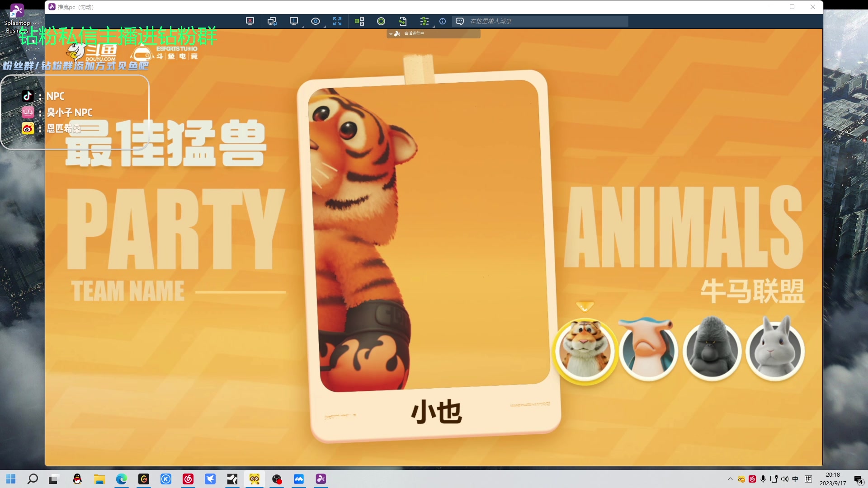Open the session settings sliders icon
Screen dimensions: 868x488
424,21
